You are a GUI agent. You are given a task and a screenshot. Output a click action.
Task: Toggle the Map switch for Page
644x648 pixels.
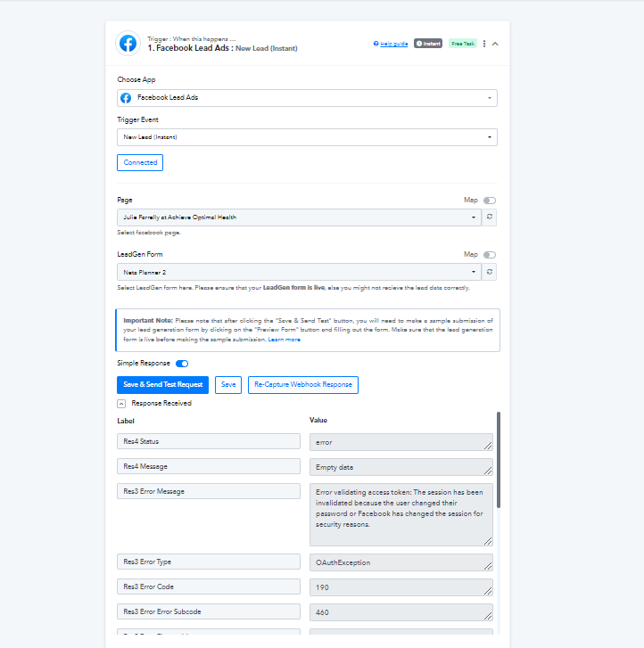point(490,201)
